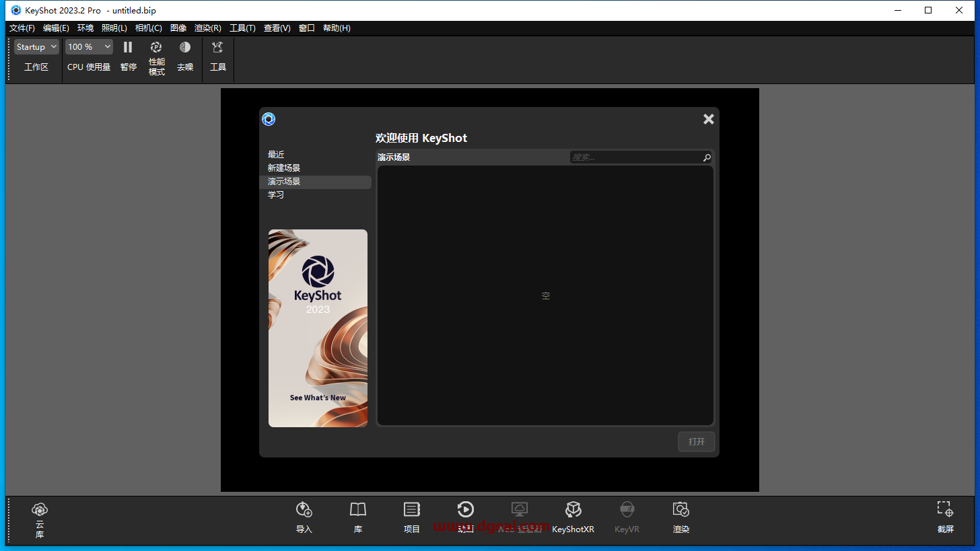Click the KeyShot title bar app icon
Viewport: 980px width, 551px height.
click(16, 10)
